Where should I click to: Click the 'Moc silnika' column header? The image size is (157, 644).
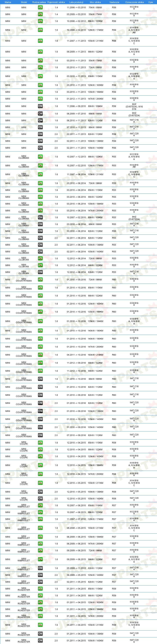coord(95,2)
